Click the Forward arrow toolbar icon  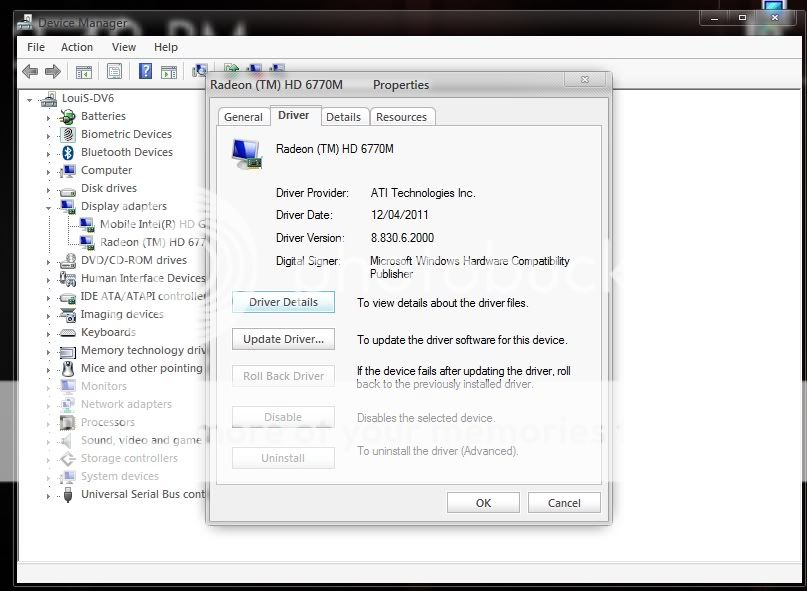pyautogui.click(x=53, y=72)
